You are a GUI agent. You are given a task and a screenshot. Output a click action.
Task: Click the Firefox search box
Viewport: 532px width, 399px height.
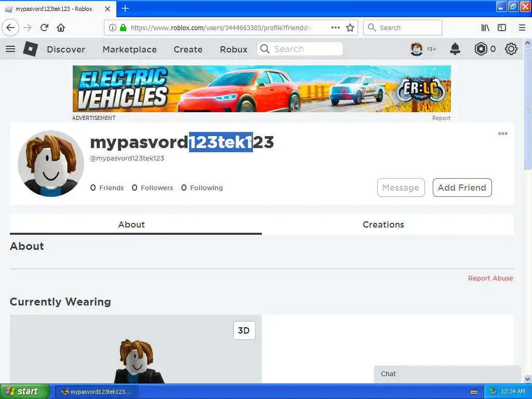click(x=403, y=28)
